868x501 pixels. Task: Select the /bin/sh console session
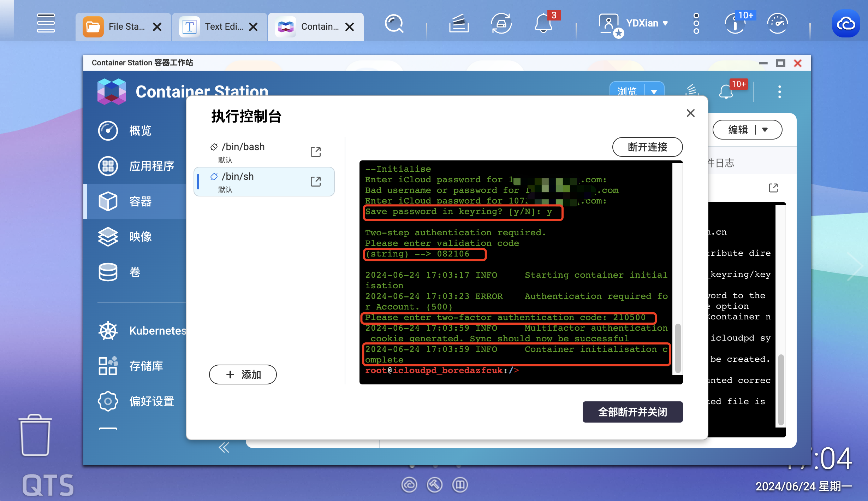coord(264,182)
